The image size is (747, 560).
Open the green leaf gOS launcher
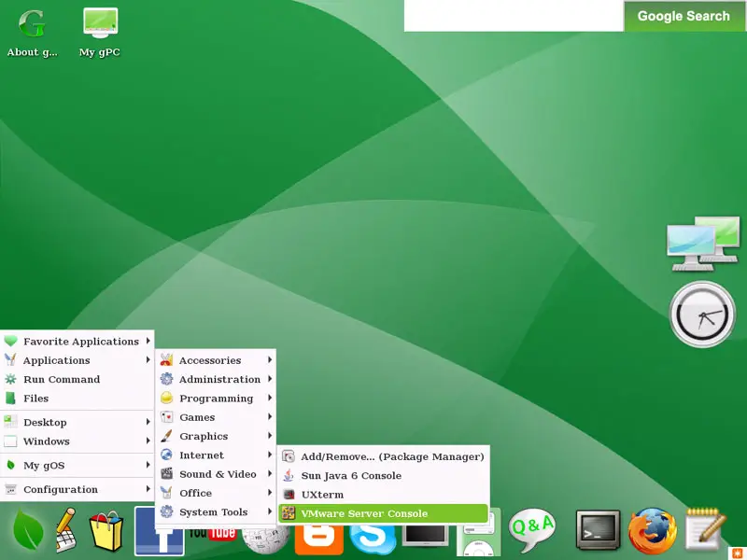[28, 531]
